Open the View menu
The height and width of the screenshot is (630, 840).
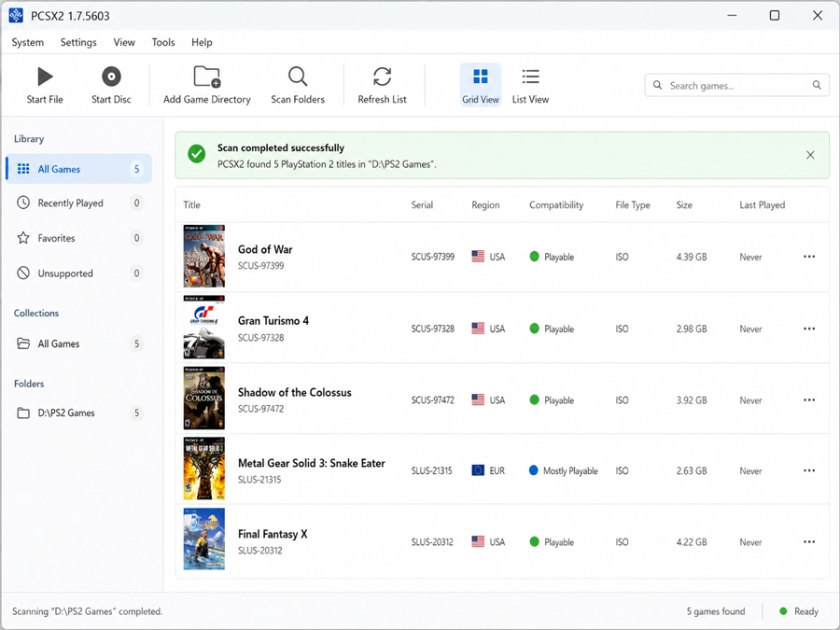coord(124,42)
